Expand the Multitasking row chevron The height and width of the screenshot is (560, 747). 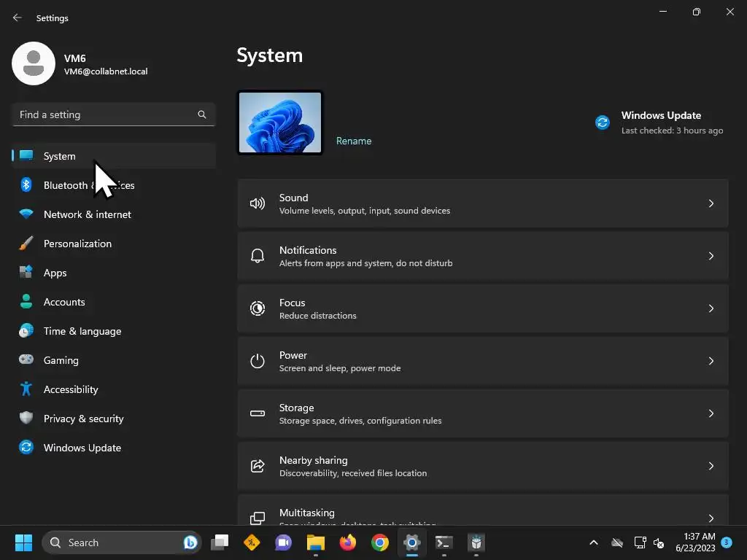[x=711, y=518]
